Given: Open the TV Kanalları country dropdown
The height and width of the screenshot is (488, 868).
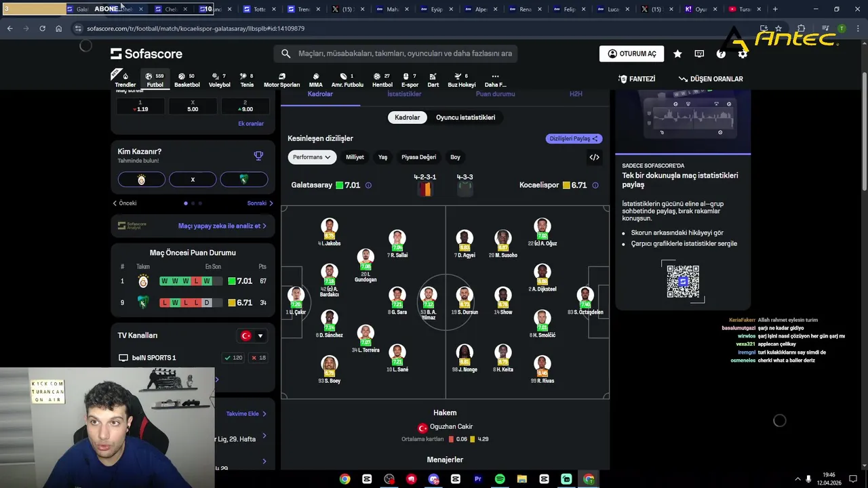Looking at the screenshot, I should (x=252, y=335).
